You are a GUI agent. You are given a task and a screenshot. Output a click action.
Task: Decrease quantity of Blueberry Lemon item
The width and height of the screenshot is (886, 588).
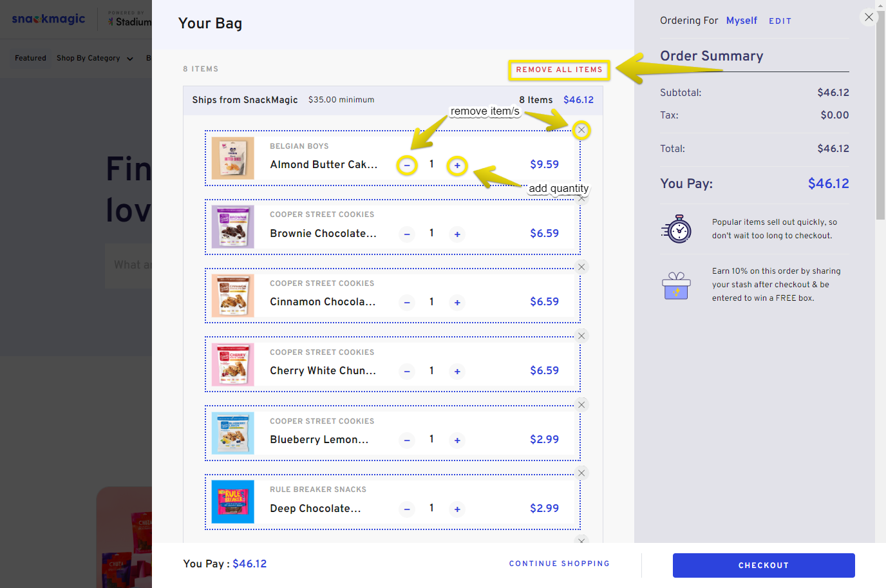coord(407,441)
